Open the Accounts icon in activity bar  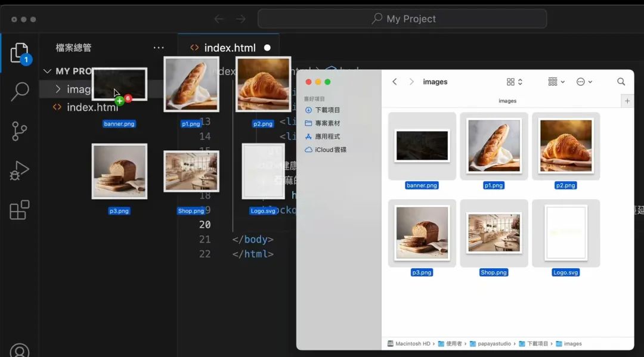20,350
